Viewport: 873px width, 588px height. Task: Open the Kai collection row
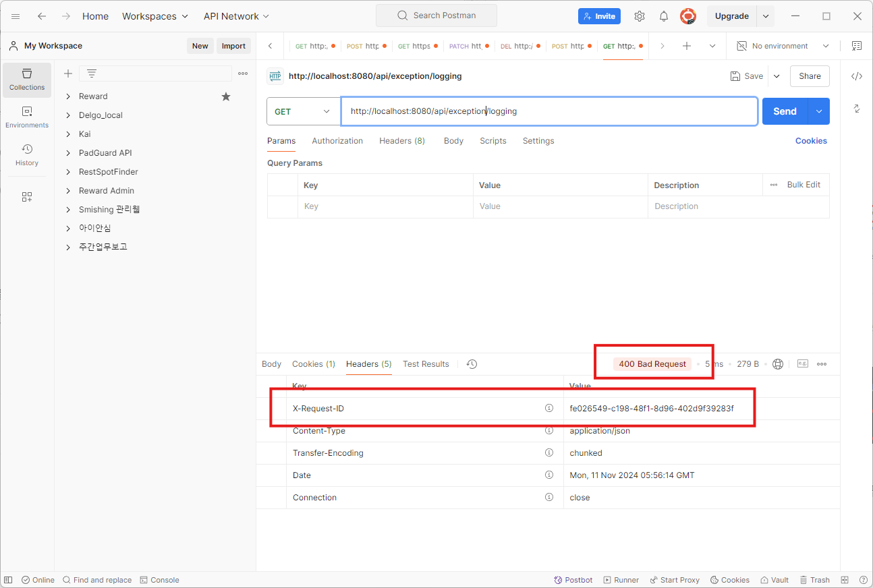coord(155,134)
